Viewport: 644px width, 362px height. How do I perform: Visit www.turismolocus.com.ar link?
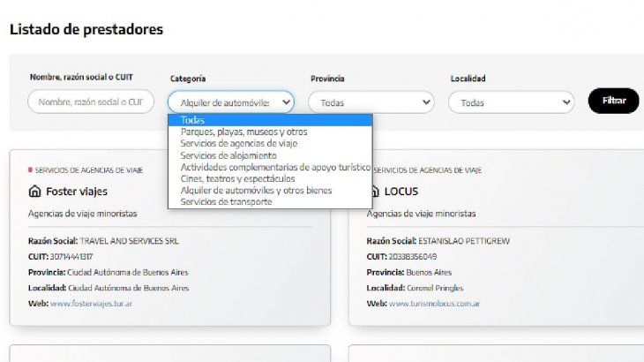click(436, 304)
